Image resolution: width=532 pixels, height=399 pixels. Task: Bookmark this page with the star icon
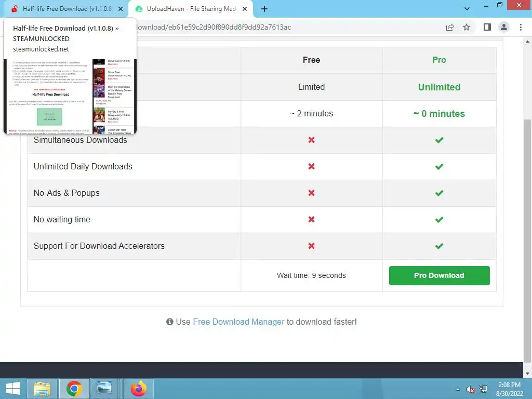[x=467, y=27]
